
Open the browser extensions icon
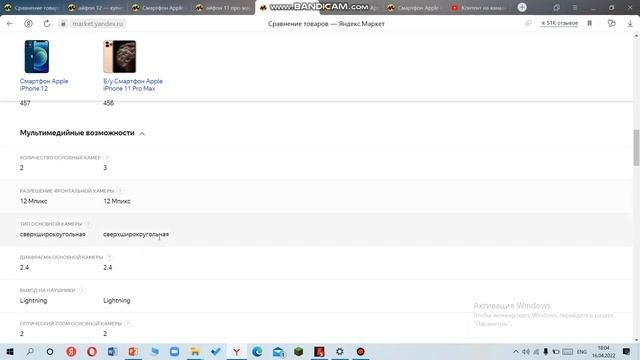click(x=611, y=24)
